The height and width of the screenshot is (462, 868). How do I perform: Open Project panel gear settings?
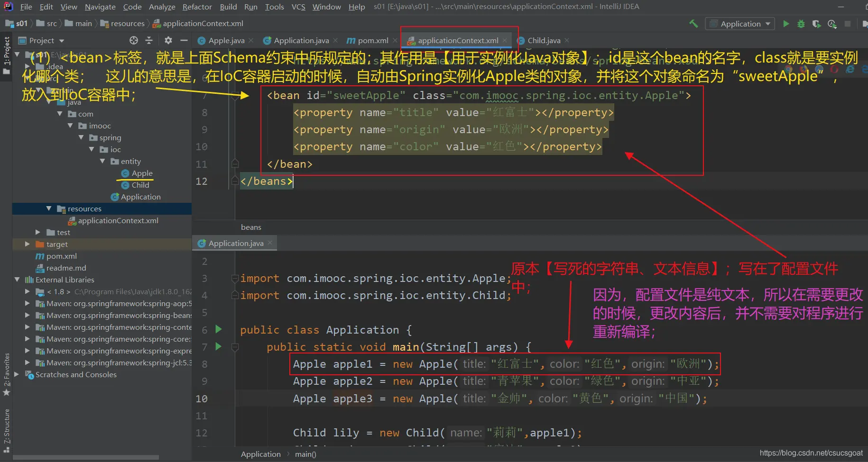point(168,40)
